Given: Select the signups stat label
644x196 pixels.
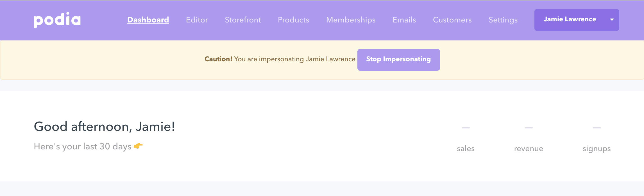Looking at the screenshot, I should click(x=597, y=149).
